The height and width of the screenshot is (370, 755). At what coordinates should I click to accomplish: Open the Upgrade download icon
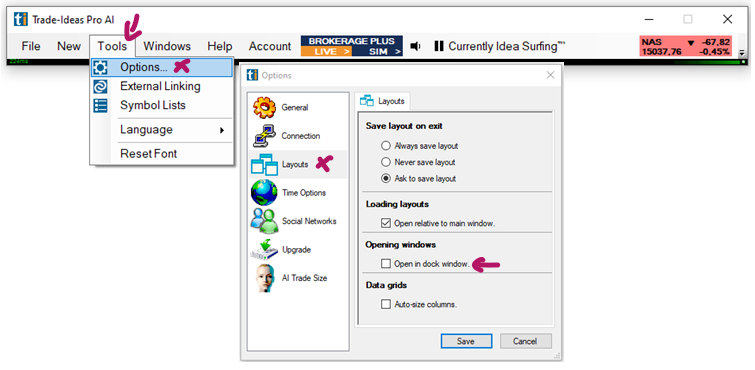pos(264,250)
